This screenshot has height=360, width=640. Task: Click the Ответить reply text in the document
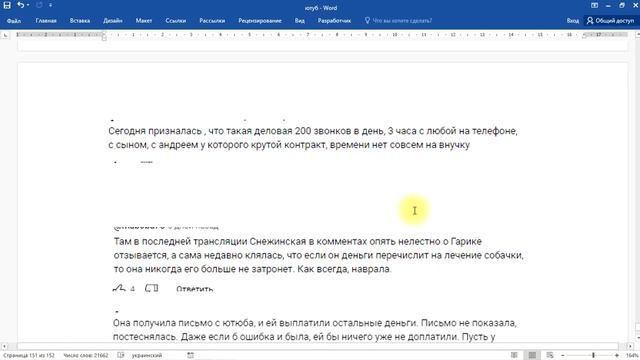pyautogui.click(x=195, y=289)
